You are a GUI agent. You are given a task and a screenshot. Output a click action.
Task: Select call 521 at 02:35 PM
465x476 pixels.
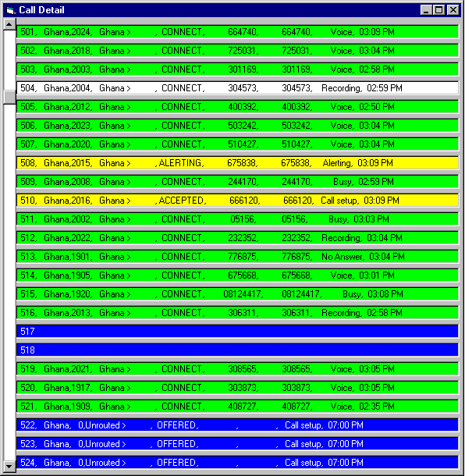point(237,407)
